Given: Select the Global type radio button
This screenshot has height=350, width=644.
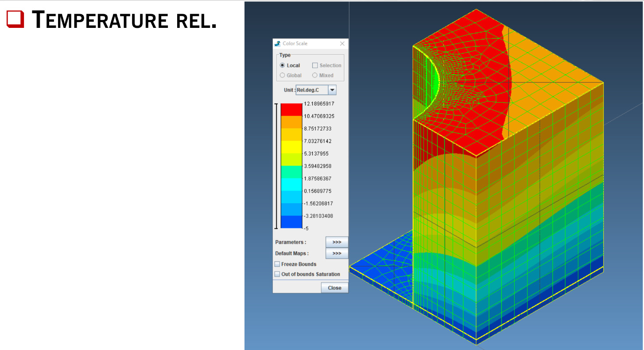Looking at the screenshot, I should click(283, 75).
